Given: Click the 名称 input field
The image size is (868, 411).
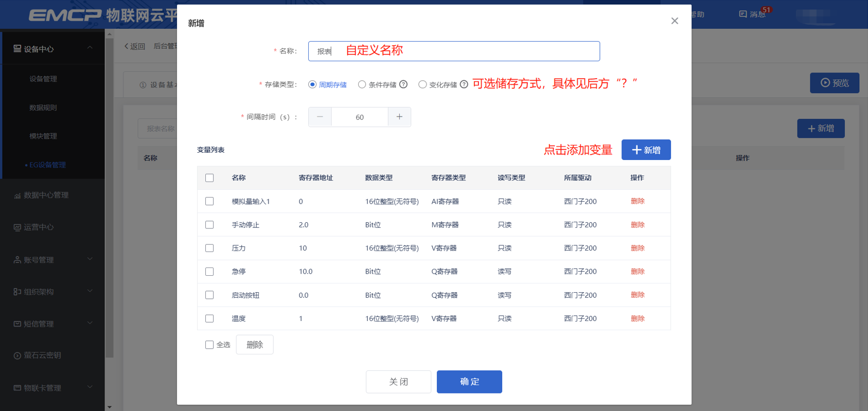Looking at the screenshot, I should 454,51.
